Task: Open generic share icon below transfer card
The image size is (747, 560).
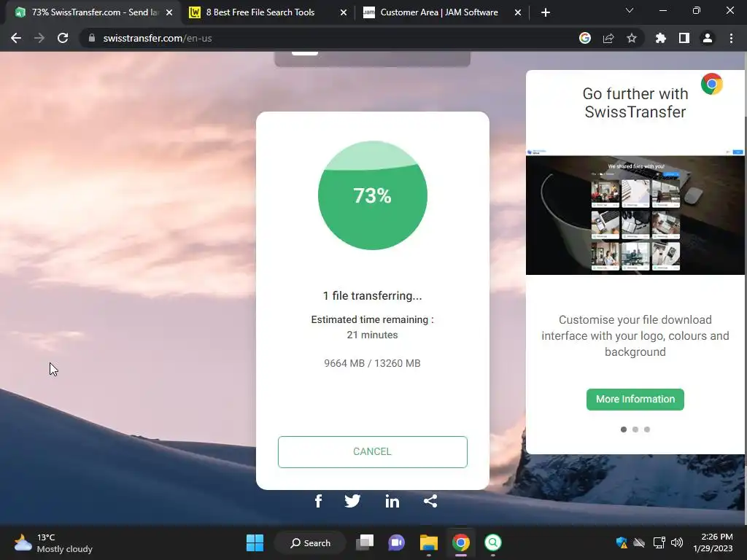Action: tap(430, 501)
